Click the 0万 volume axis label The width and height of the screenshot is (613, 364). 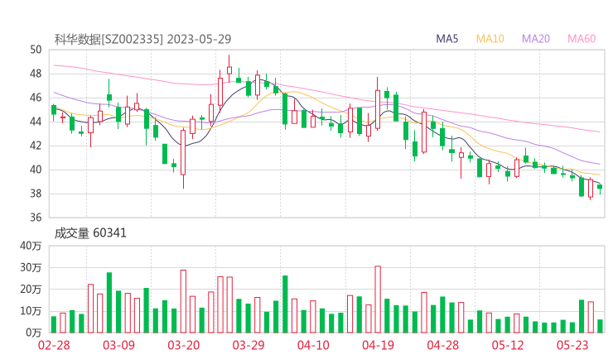coord(34,333)
